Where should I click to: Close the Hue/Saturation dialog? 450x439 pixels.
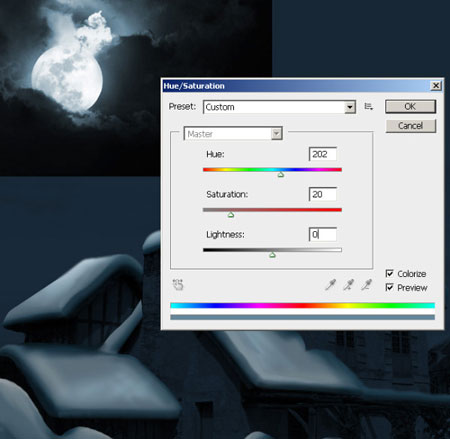tap(436, 86)
